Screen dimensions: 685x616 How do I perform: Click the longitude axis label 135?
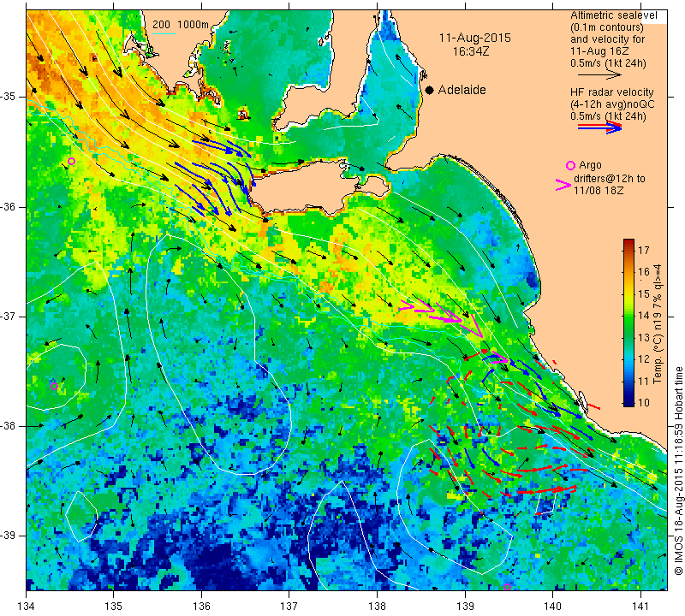pyautogui.click(x=114, y=607)
